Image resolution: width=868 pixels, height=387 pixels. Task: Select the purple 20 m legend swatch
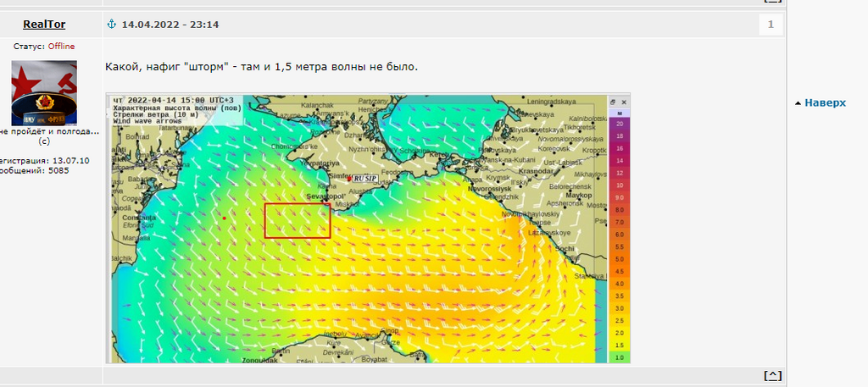(x=620, y=123)
